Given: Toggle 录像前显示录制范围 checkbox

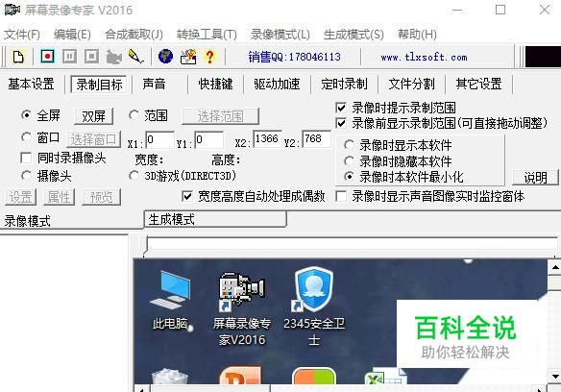Looking at the screenshot, I should point(341,123).
